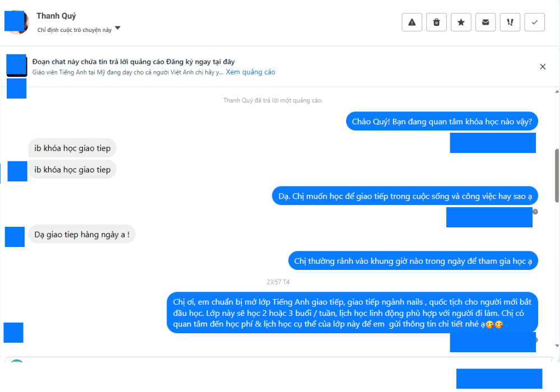This screenshot has height=392, width=560.
Task: Star this conversation with Thanh Quý
Action: 461,22
